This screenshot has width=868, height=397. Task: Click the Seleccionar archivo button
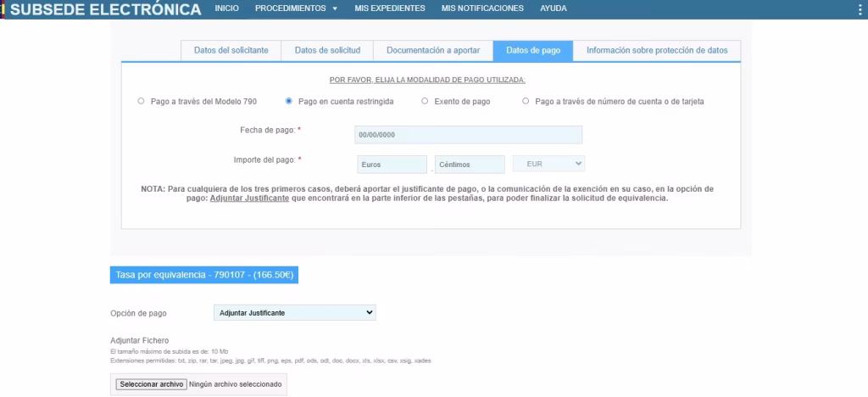[x=151, y=384]
